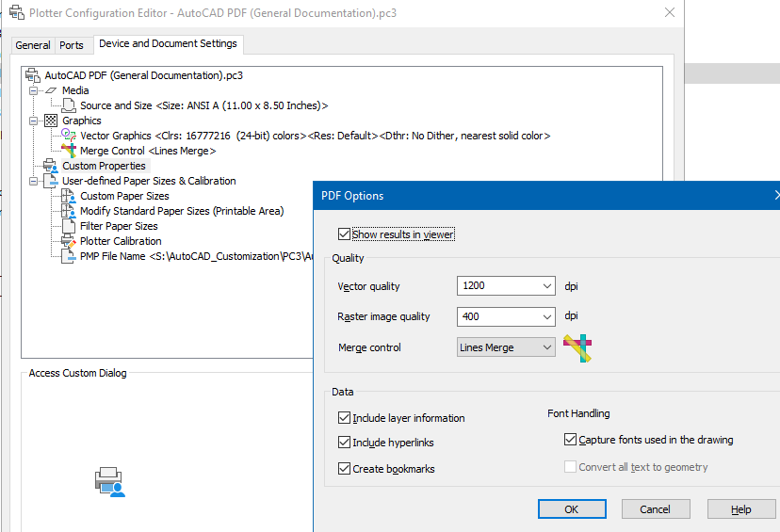
Task: Click the User-defined Paper Sizes icon
Action: pyautogui.click(x=51, y=181)
